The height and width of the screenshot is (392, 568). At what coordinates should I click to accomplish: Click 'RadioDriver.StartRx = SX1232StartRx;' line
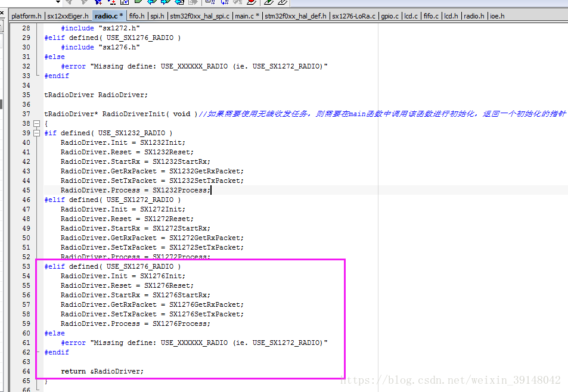pos(135,161)
